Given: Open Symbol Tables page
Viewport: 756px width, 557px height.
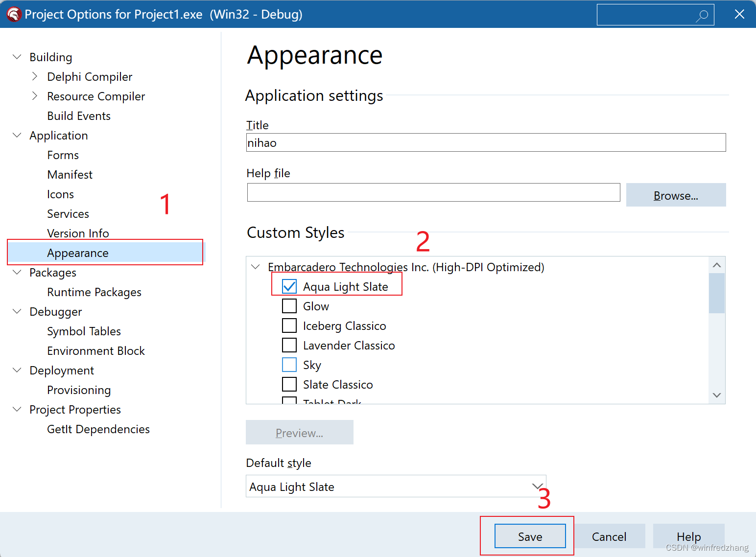Looking at the screenshot, I should tap(84, 331).
